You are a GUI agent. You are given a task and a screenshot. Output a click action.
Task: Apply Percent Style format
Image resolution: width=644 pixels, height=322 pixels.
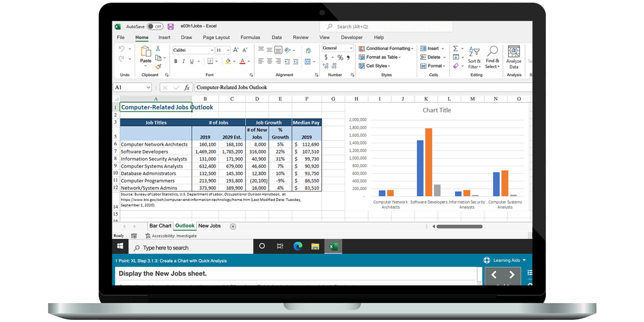tap(340, 57)
